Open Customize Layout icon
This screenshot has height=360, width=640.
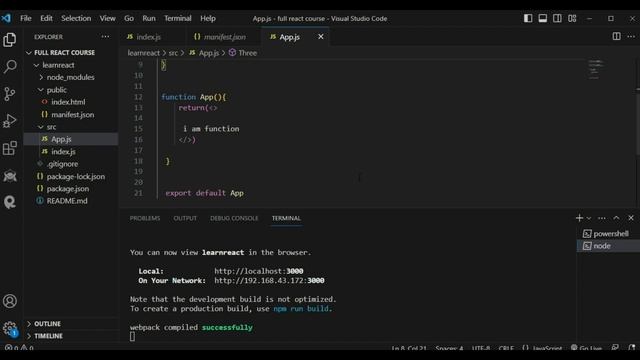pyautogui.click(x=572, y=18)
